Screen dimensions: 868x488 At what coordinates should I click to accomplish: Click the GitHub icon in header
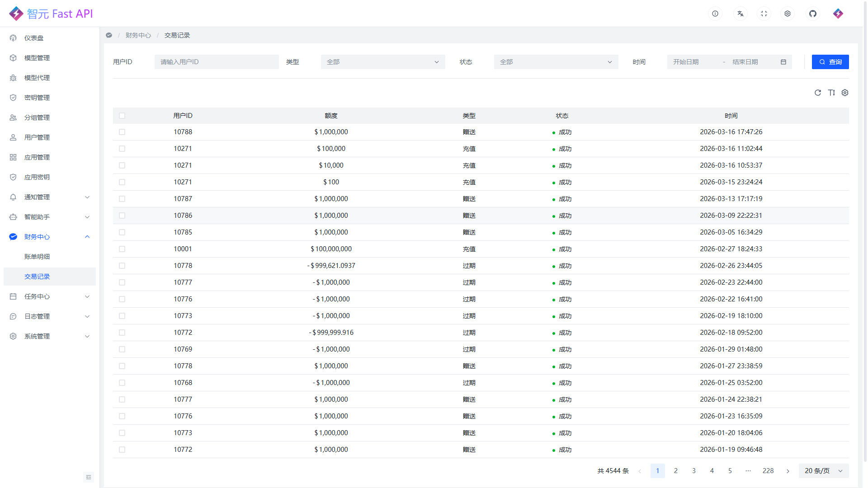(812, 14)
